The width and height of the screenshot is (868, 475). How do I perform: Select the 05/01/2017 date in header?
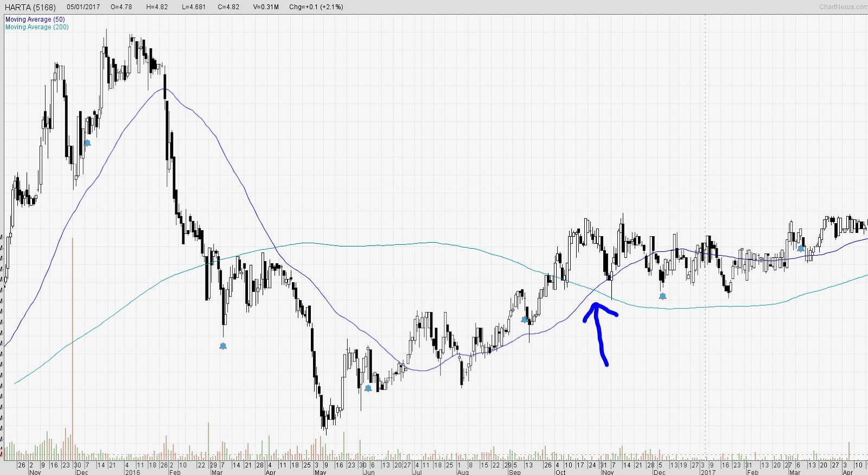point(84,7)
